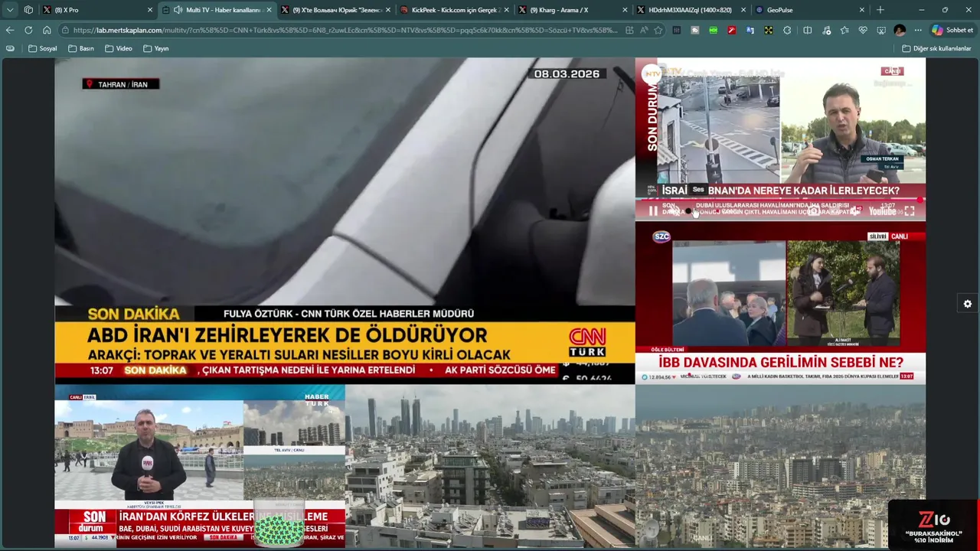Click the ZIO %10 indirim ad overlay
The width and height of the screenshot is (980, 551).
pyautogui.click(x=933, y=523)
